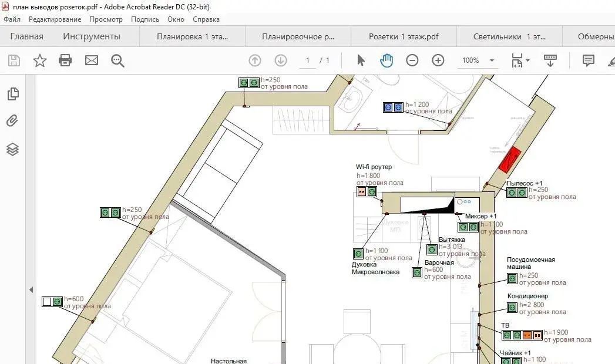Image resolution: width=615 pixels, height=364 pixels.
Task: Open the Просмотр menu
Action: [106, 19]
